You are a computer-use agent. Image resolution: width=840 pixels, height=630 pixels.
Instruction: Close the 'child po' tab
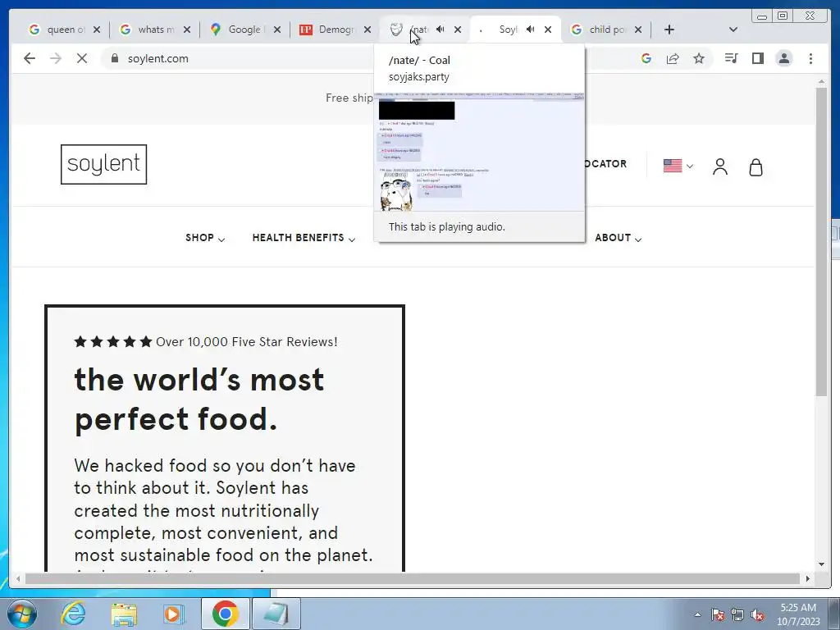637,30
